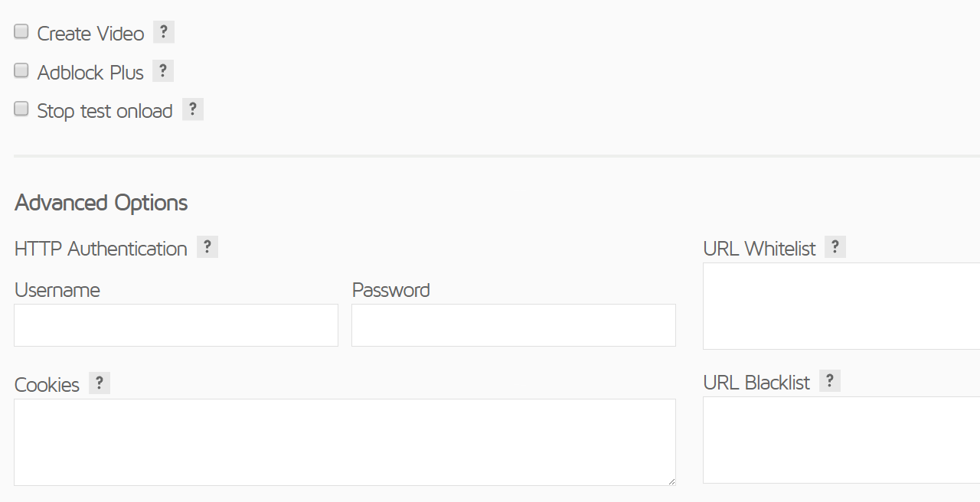Focus the Username input field

176,325
